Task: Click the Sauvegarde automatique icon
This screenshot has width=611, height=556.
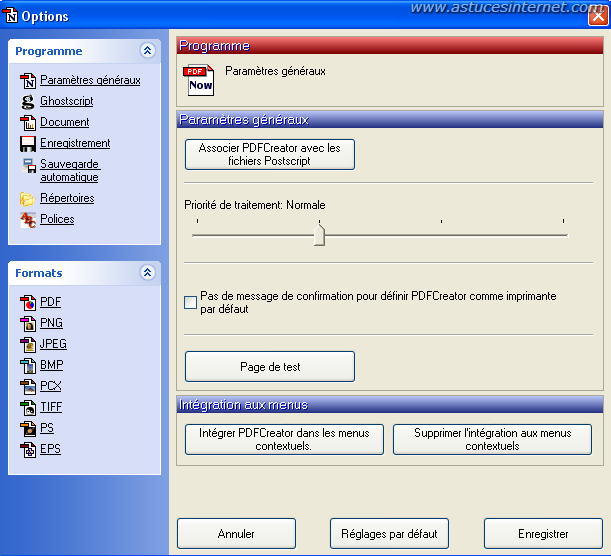Action: click(x=29, y=165)
